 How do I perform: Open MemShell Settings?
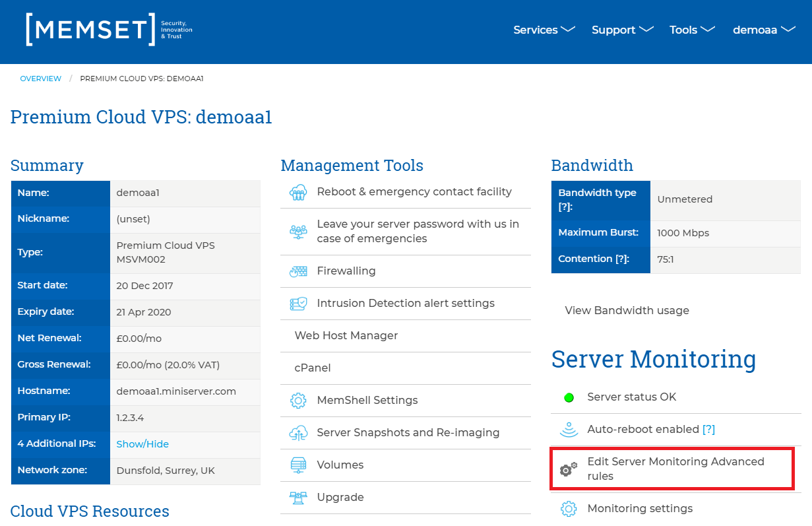367,401
